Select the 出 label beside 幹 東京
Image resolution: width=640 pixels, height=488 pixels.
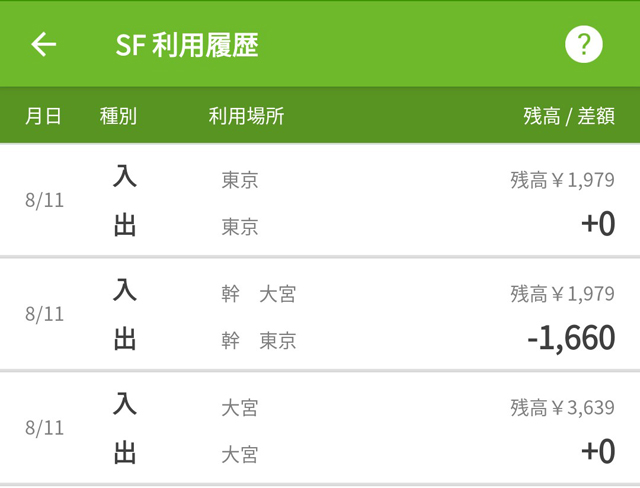click(x=125, y=338)
